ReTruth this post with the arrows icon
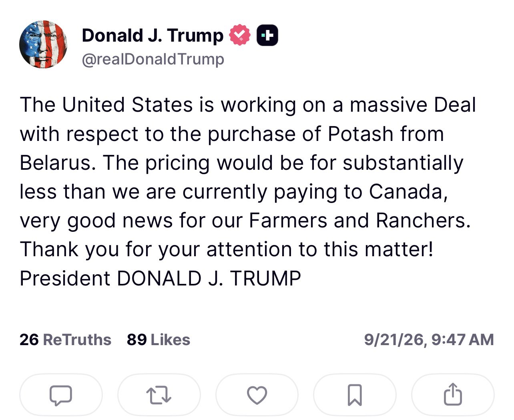Screen dimensions: 514x420 click(159, 395)
